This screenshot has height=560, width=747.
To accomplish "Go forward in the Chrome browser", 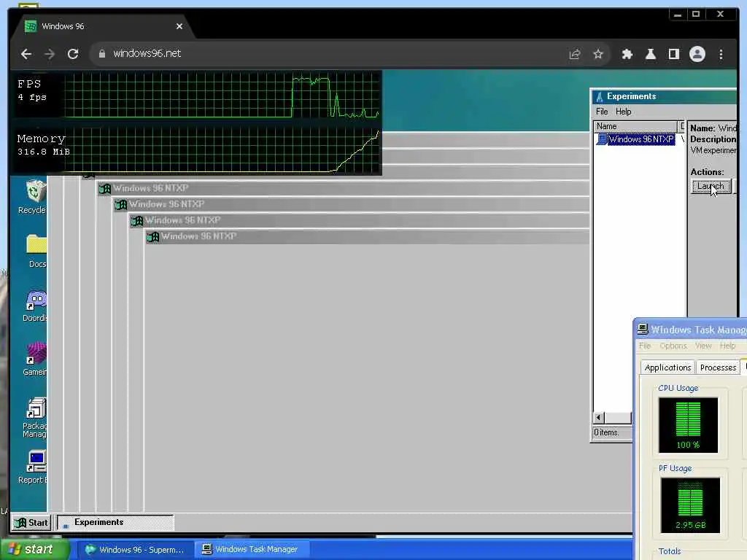I will click(x=50, y=54).
